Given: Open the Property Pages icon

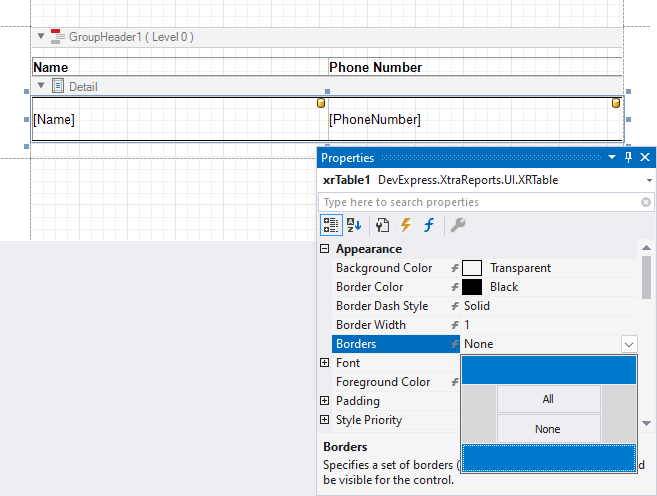Looking at the screenshot, I should [382, 225].
